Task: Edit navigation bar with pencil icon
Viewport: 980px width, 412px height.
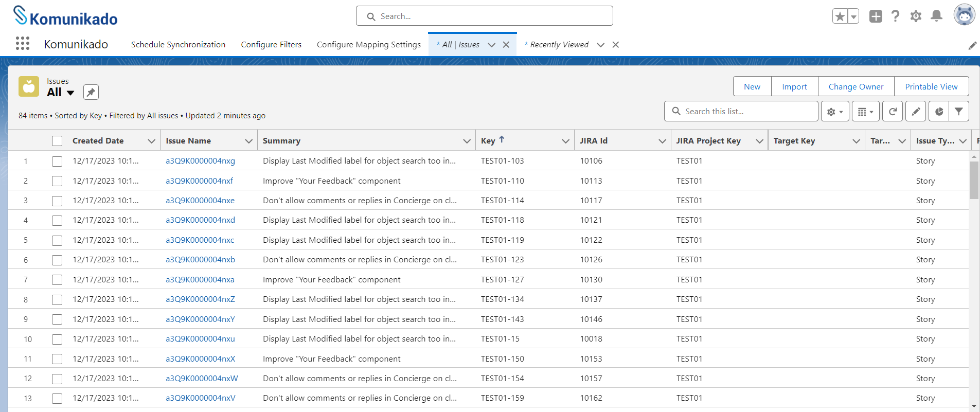Action: [972, 45]
